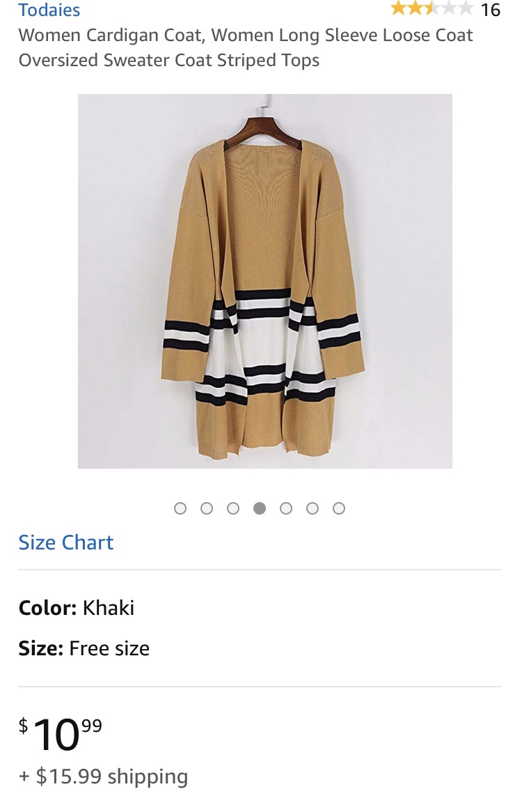The image size is (522, 812).
Task: Open the 16 customer reviews count
Action: (x=491, y=10)
